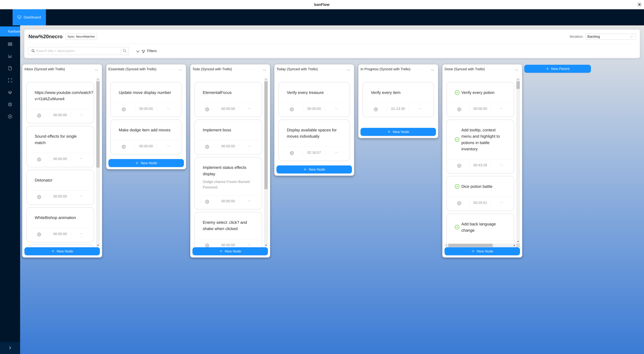Click the New Parent button
644x354 pixels.
pos(557,69)
